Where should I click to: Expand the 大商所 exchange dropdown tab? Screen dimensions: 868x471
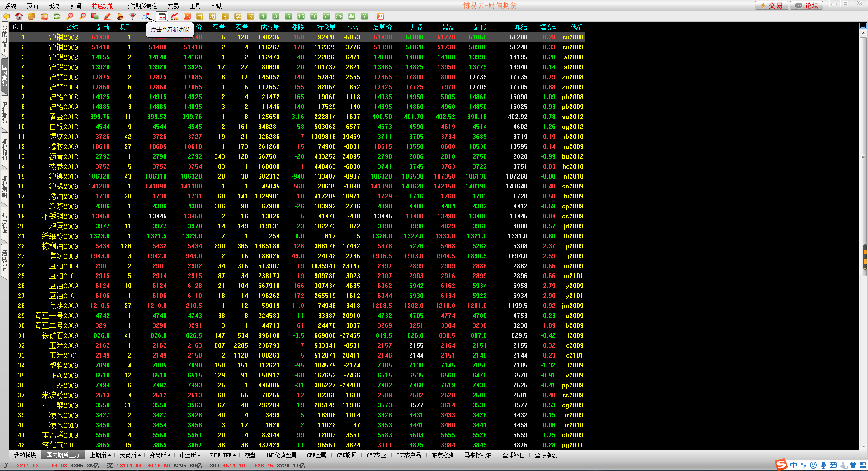130,455
